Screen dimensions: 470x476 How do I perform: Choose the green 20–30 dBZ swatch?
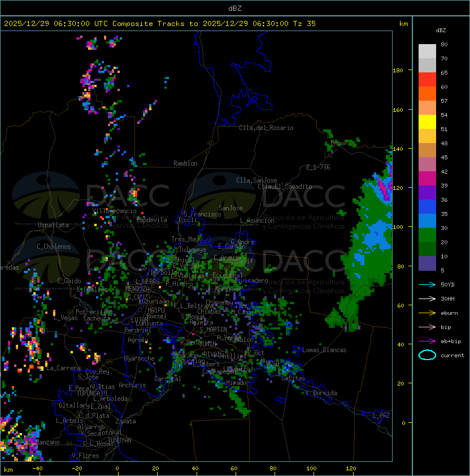click(x=427, y=235)
